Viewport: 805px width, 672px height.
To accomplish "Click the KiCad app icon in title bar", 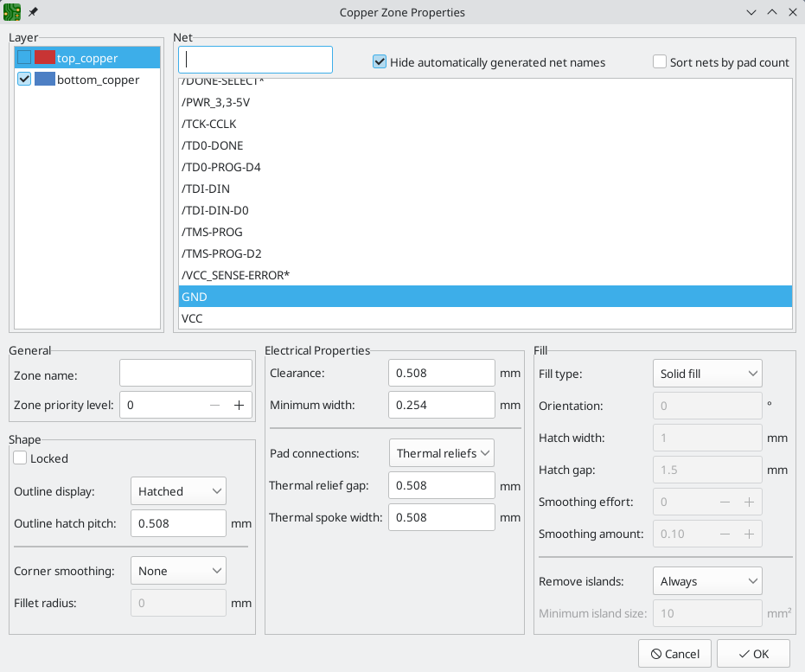I will [x=12, y=12].
